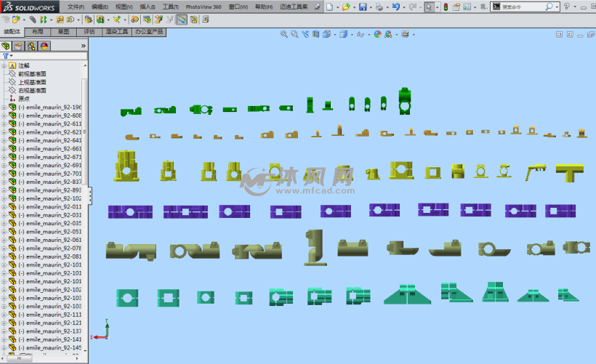Click the New document icon
This screenshot has height=364, width=596.
click(x=329, y=7)
